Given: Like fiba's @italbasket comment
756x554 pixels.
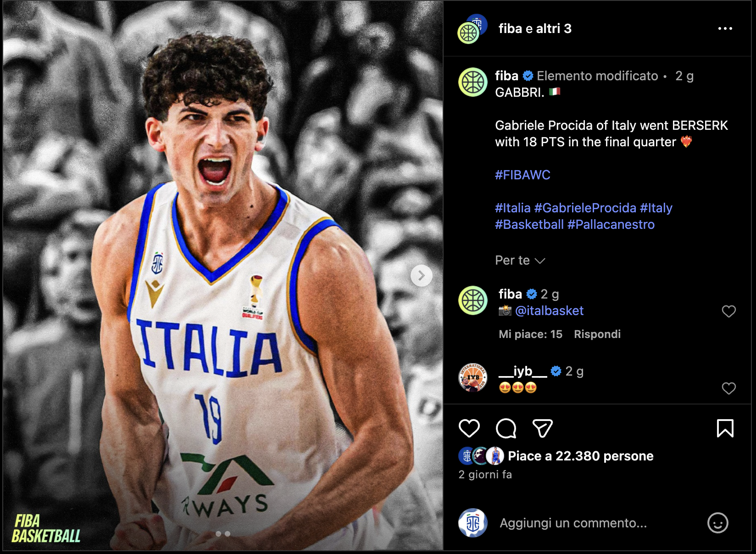Looking at the screenshot, I should (728, 311).
